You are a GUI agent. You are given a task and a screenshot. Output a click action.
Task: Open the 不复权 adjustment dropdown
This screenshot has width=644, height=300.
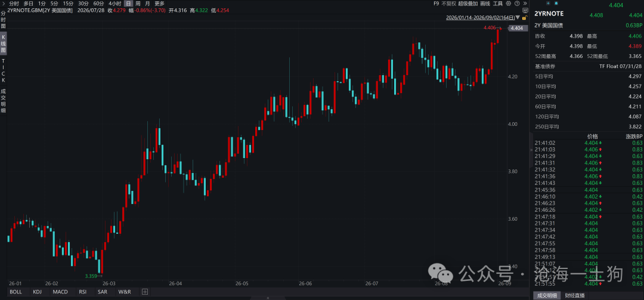(x=448, y=4)
